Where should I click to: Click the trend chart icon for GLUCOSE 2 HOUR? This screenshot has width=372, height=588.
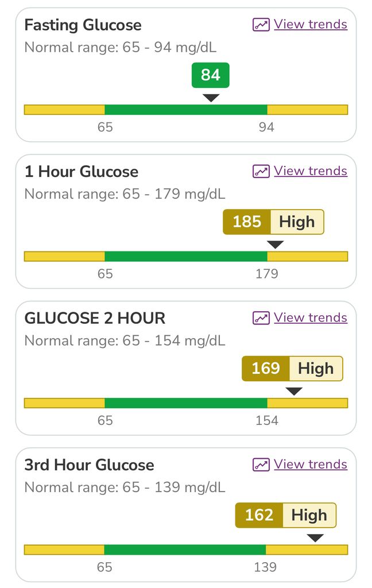click(261, 318)
